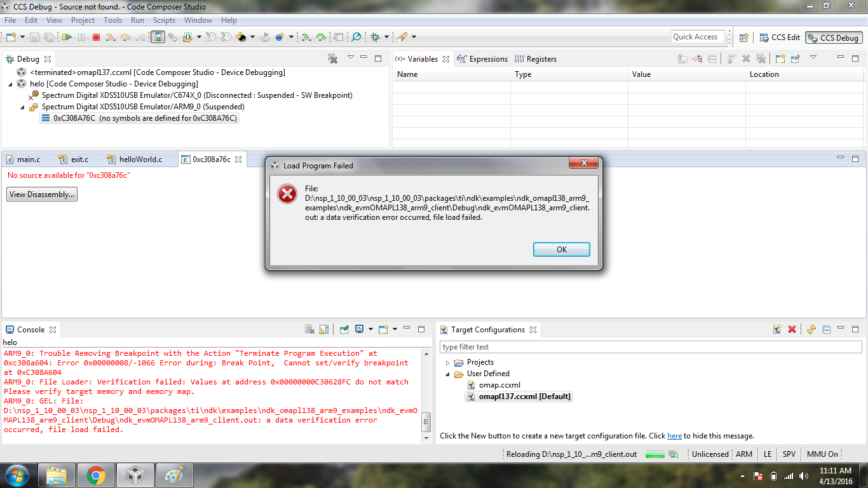Click the Step Over icon
868x488 pixels.
tap(125, 36)
